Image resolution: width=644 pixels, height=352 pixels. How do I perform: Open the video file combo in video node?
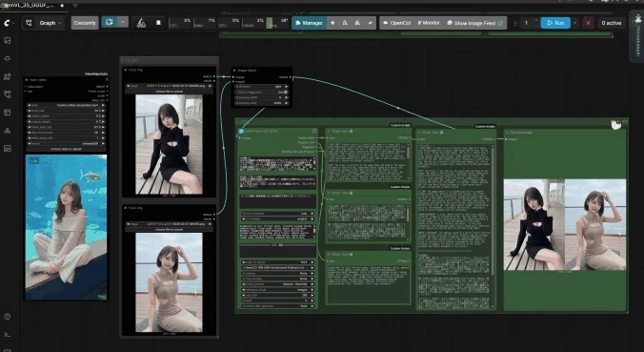coord(66,105)
